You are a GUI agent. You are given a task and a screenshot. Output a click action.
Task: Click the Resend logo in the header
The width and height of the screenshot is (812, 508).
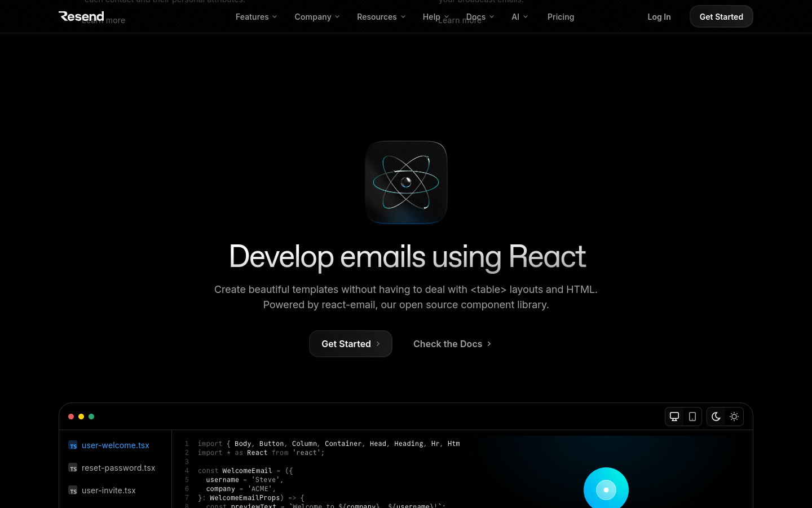click(x=81, y=16)
